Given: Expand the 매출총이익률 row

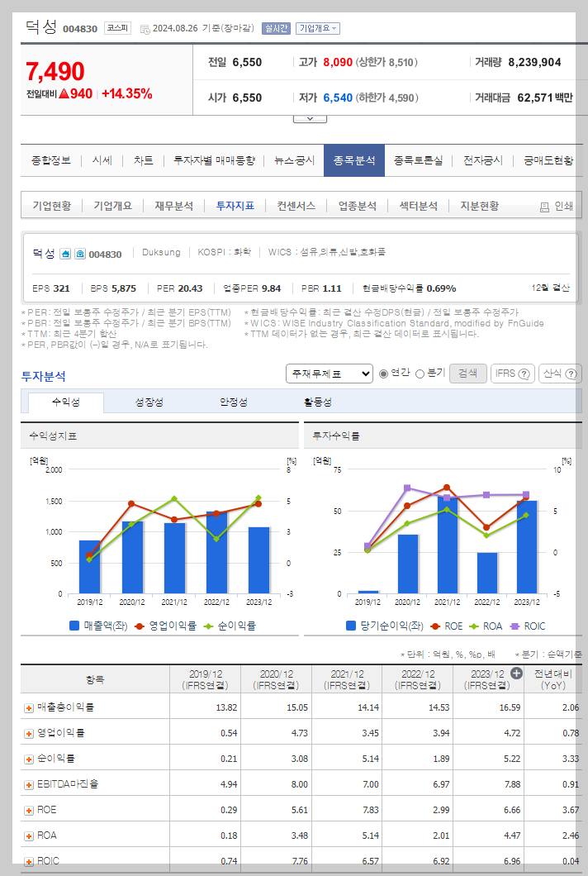Looking at the screenshot, I should pyautogui.click(x=29, y=708).
